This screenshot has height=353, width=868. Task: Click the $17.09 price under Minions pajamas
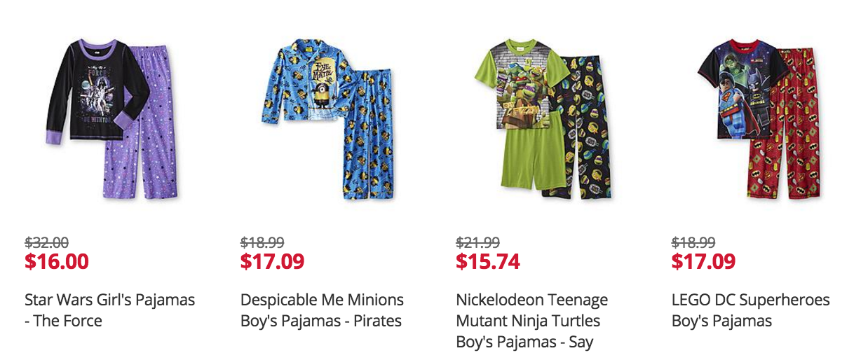pyautogui.click(x=272, y=261)
